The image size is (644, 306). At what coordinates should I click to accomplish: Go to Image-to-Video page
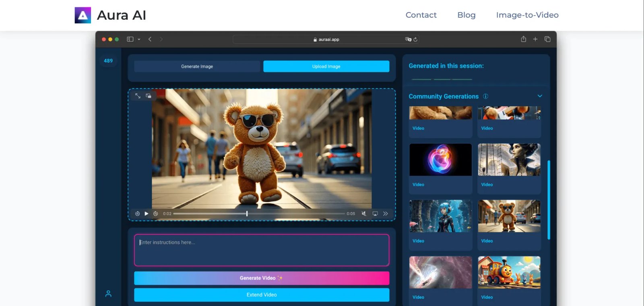527,15
